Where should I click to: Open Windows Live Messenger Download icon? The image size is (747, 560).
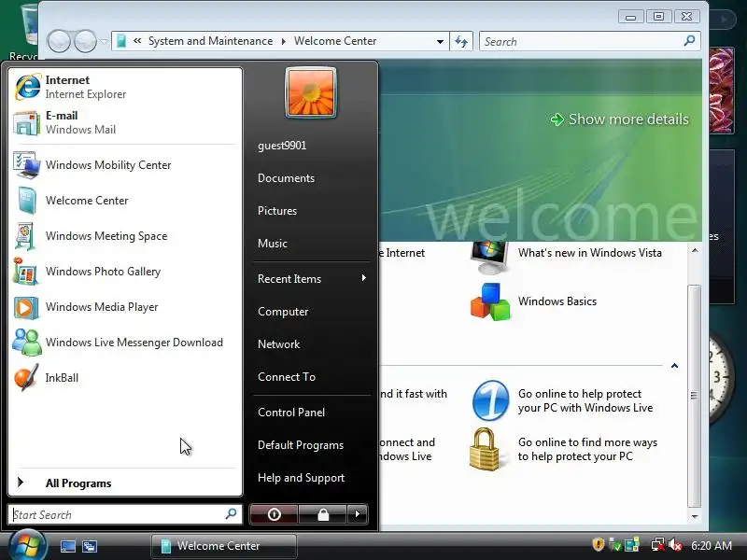click(27, 343)
